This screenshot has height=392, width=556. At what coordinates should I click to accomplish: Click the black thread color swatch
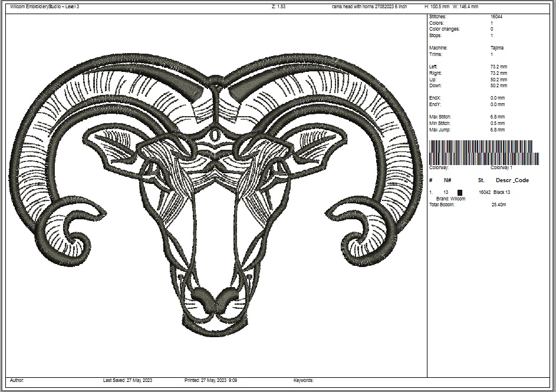tap(460, 192)
